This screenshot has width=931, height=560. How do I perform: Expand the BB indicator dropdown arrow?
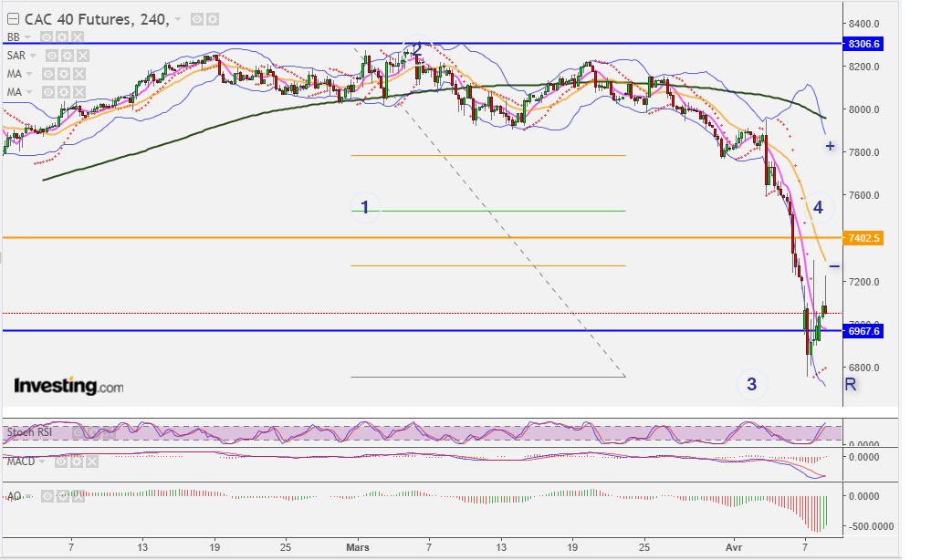[27, 37]
